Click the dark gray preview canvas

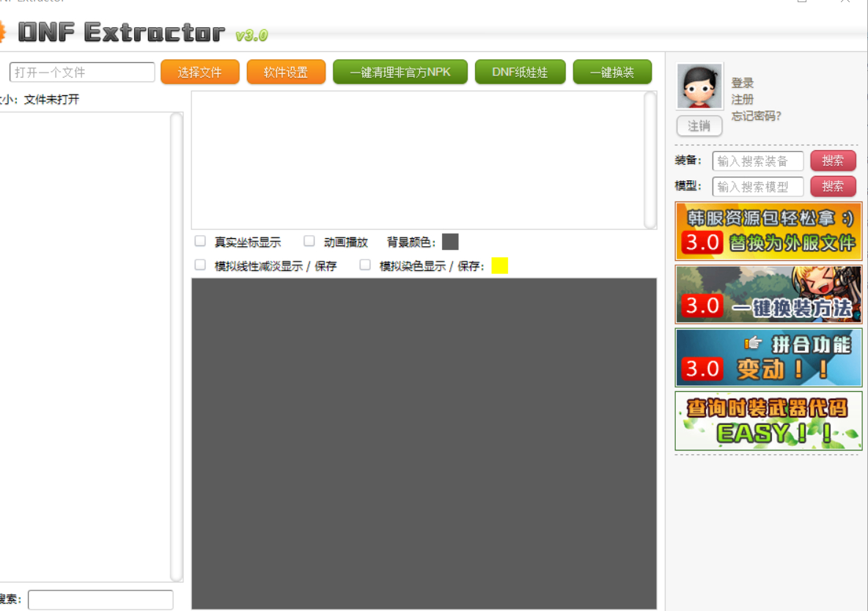click(x=424, y=444)
